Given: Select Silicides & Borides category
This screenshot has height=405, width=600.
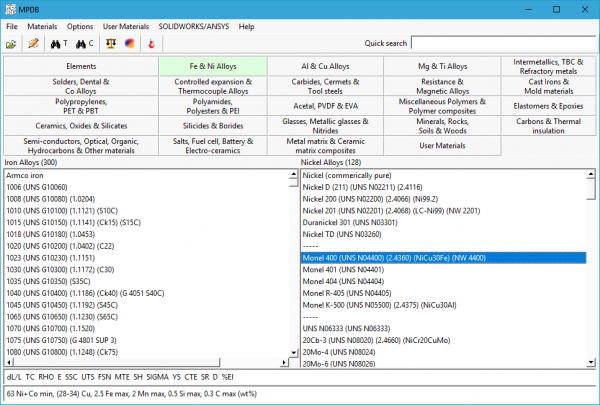Looking at the screenshot, I should pos(213,126).
